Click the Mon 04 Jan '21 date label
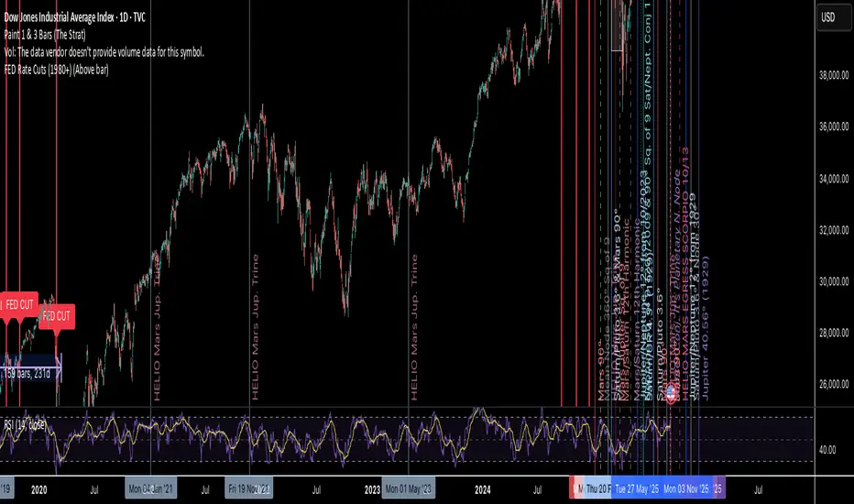This screenshot has height=504, width=854. pos(151,489)
